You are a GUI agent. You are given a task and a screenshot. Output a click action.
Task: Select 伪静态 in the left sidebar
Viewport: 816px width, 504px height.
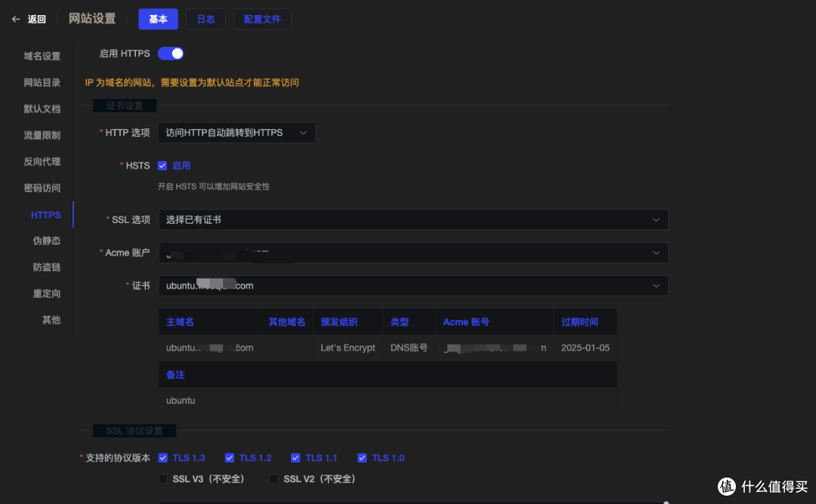[x=45, y=240]
